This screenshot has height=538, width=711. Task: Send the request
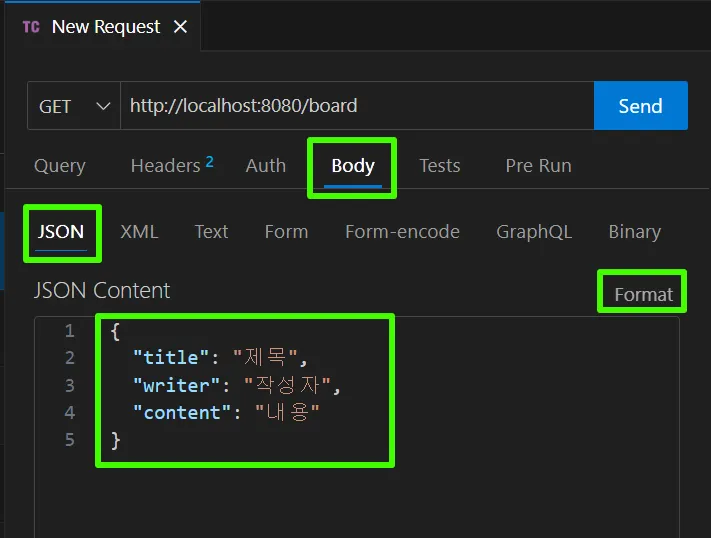pyautogui.click(x=641, y=106)
